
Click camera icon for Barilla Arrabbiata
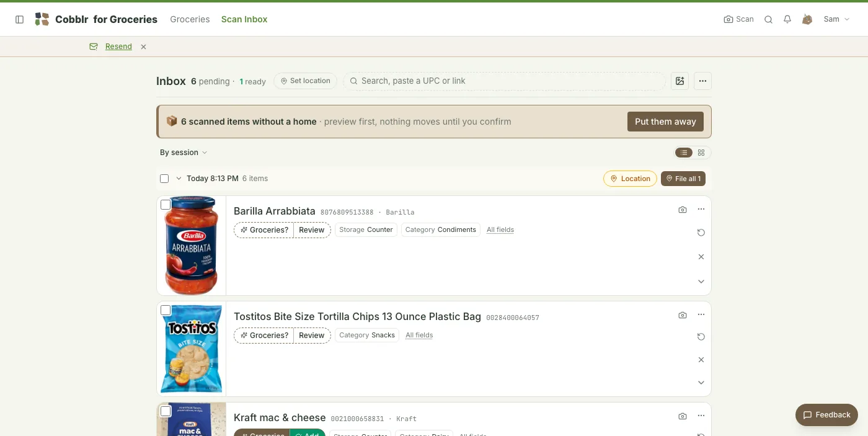(683, 210)
